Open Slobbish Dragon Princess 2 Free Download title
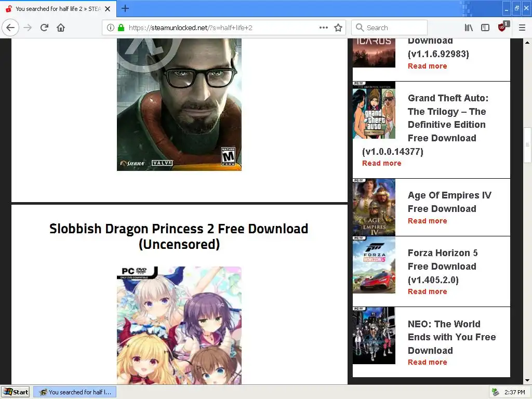Viewport: 532px width, 399px height. (179, 236)
